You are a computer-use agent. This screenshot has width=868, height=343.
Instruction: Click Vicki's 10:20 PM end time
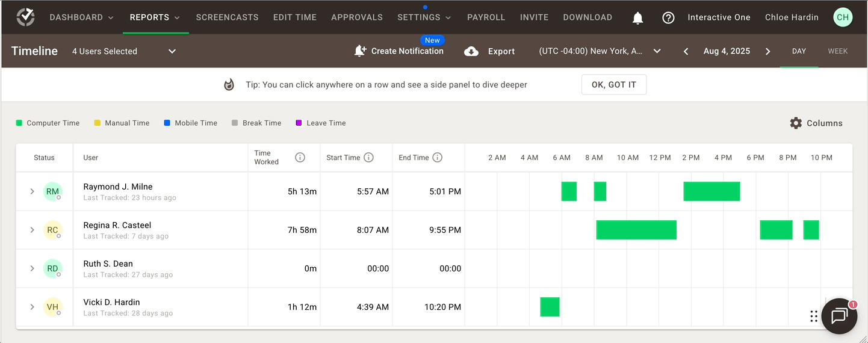click(442, 307)
